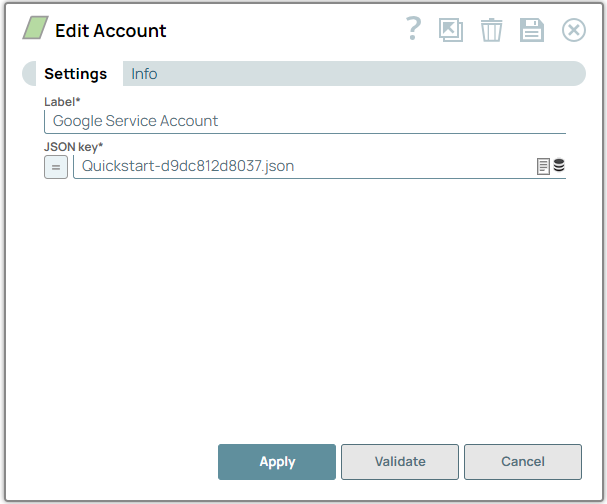The height and width of the screenshot is (504, 607).
Task: Click the Label input field
Action: (305, 122)
